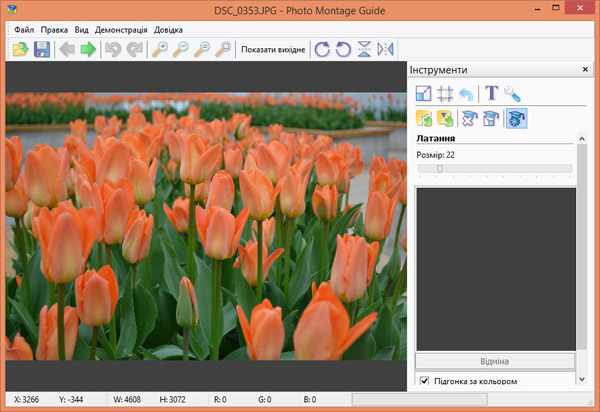
Task: Flip the image horizontally
Action: pyautogui.click(x=386, y=49)
